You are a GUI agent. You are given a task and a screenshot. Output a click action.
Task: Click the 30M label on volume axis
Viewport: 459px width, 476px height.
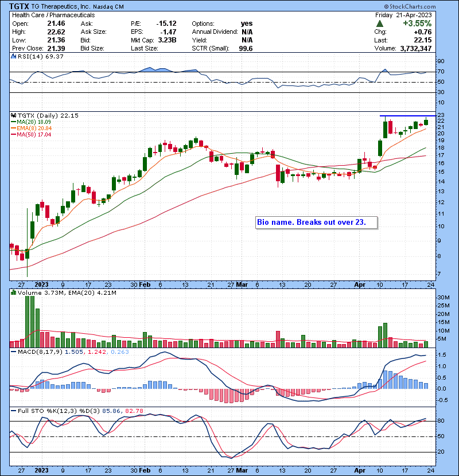(x=443, y=298)
